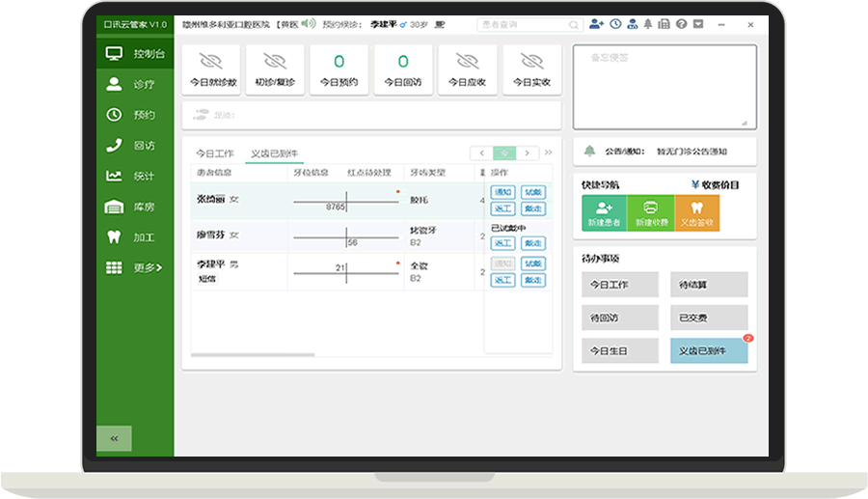The width and height of the screenshot is (868, 499).
Task: Click the add-patient icon in top toolbar
Action: 597,23
